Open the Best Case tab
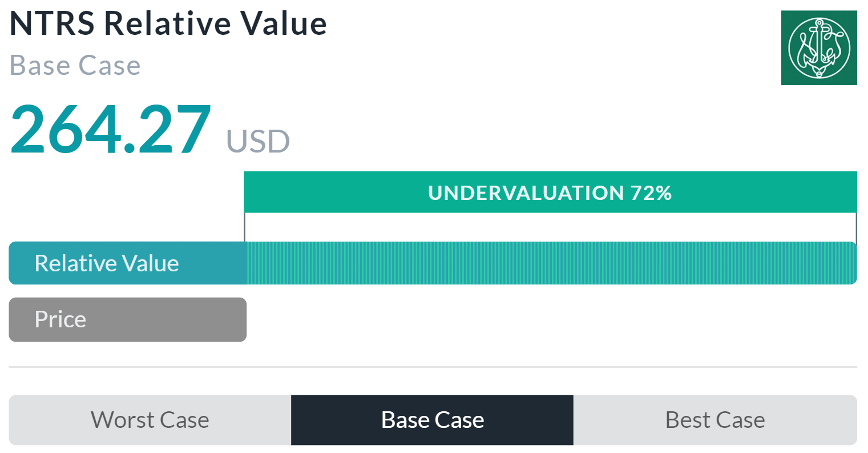868x453 pixels. click(715, 420)
